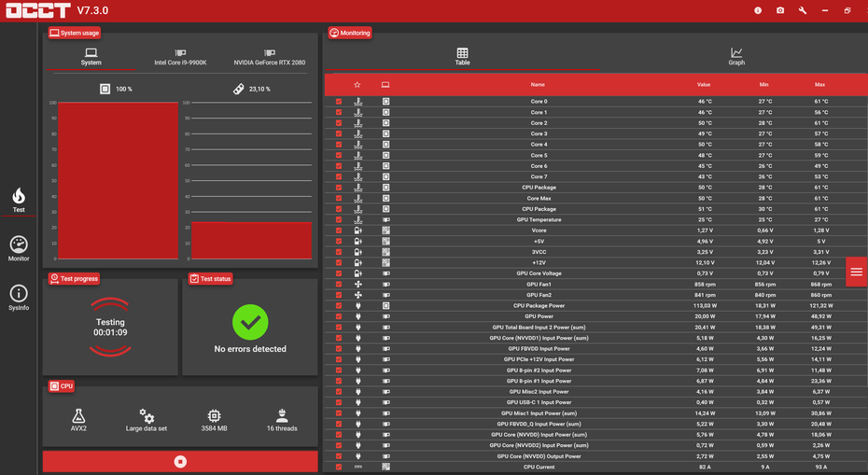Click the motherboard icon on the +5V row
868x475 pixels.
[385, 242]
